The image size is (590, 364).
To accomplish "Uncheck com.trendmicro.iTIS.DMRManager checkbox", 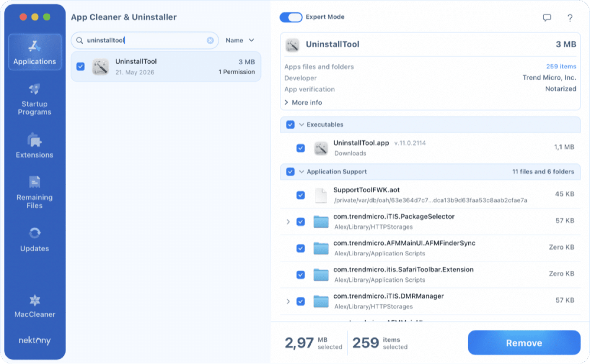I will tap(301, 301).
